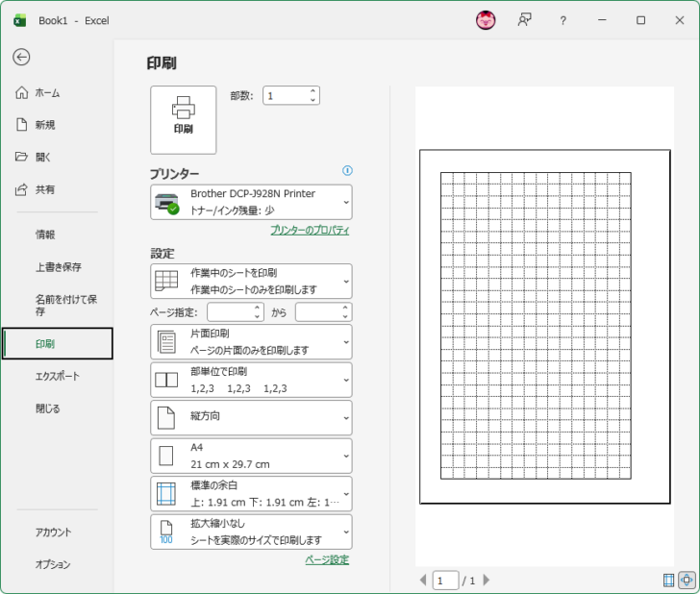700x594 pixels.
Task: Increase 部数 copies with up arrow
Action: 312,91
